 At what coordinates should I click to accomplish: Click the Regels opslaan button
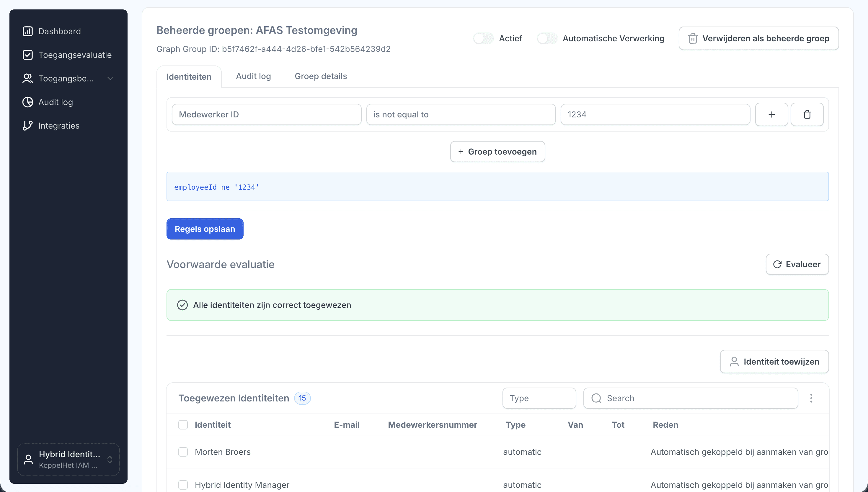coord(205,229)
